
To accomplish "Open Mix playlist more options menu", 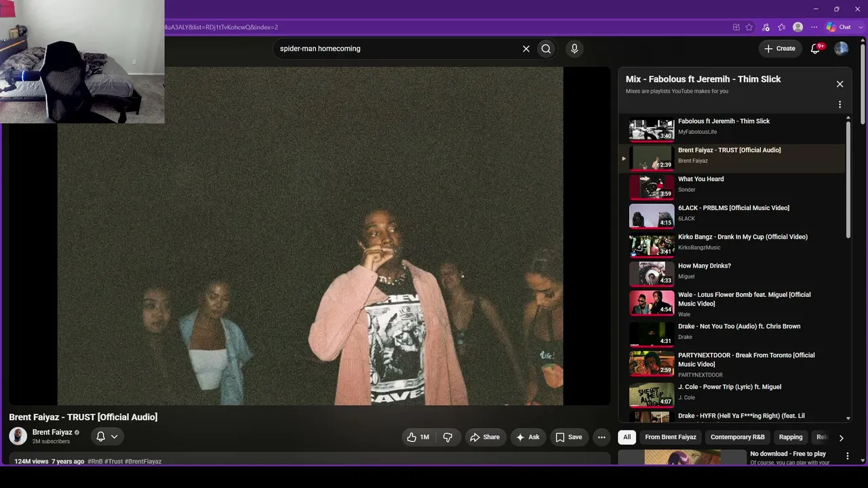I will 840,104.
